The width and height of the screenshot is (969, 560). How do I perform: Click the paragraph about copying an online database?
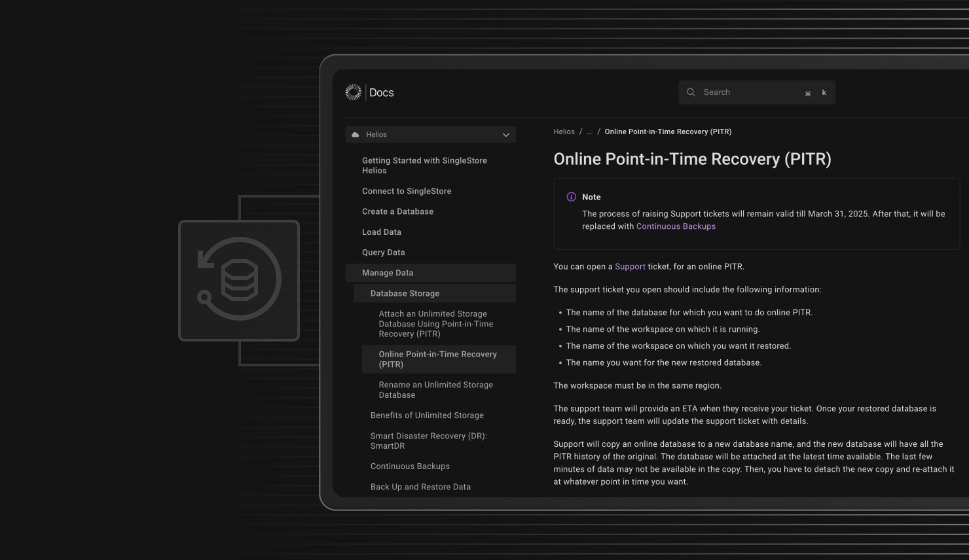(x=754, y=463)
